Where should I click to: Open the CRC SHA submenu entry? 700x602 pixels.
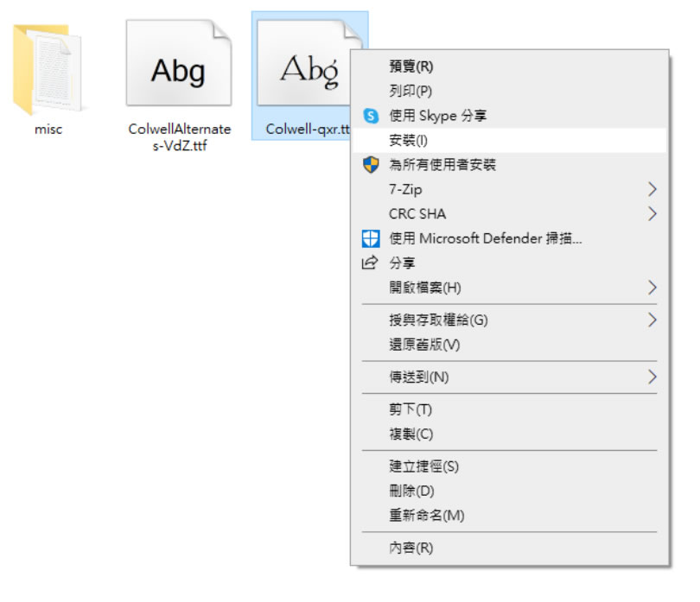pos(509,213)
